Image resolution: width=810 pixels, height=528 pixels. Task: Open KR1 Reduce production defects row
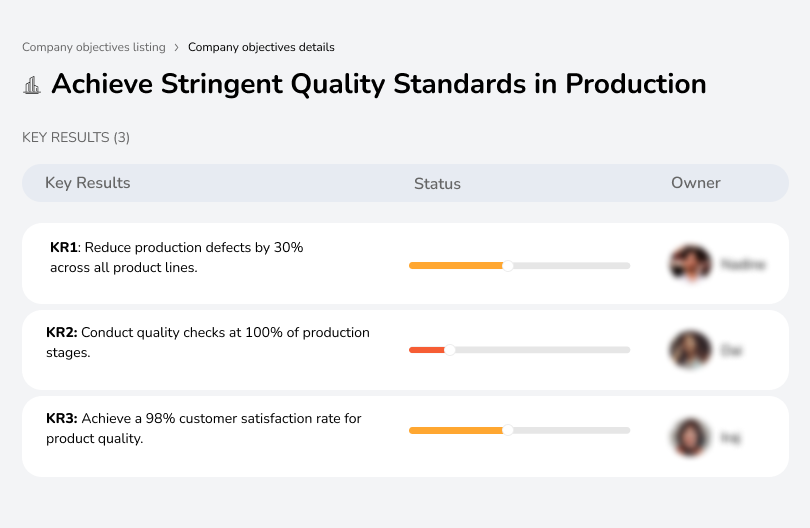pos(176,257)
